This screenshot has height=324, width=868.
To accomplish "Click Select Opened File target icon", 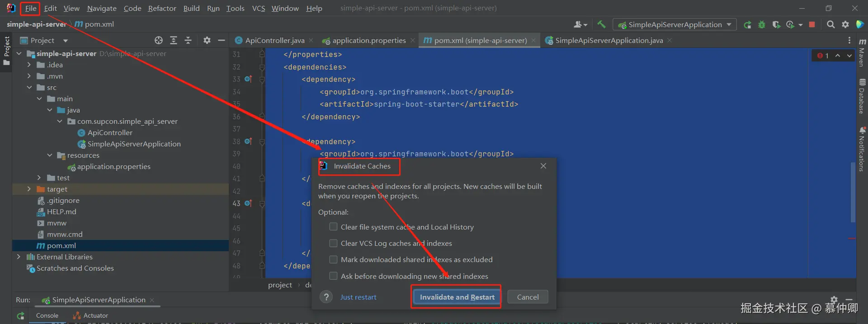I will [x=159, y=40].
